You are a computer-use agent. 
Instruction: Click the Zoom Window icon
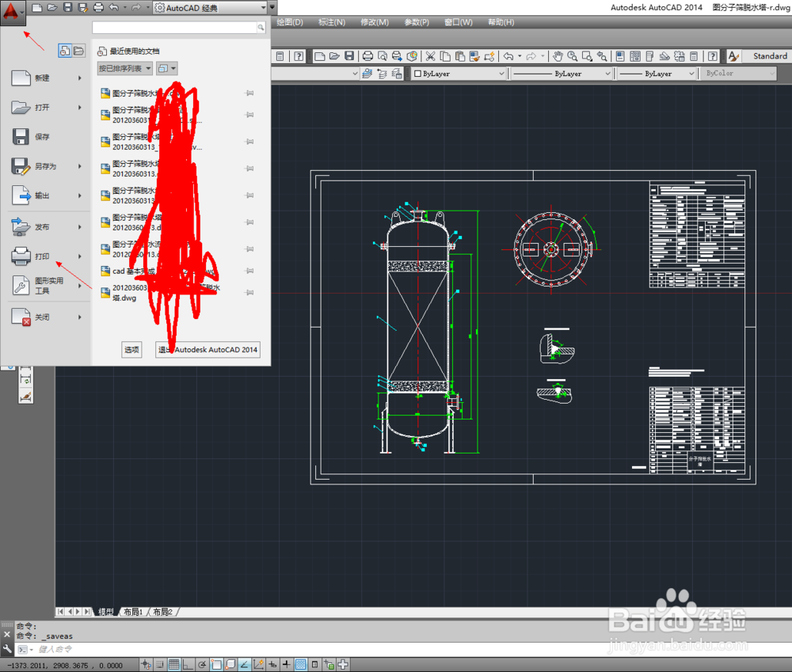[587, 56]
